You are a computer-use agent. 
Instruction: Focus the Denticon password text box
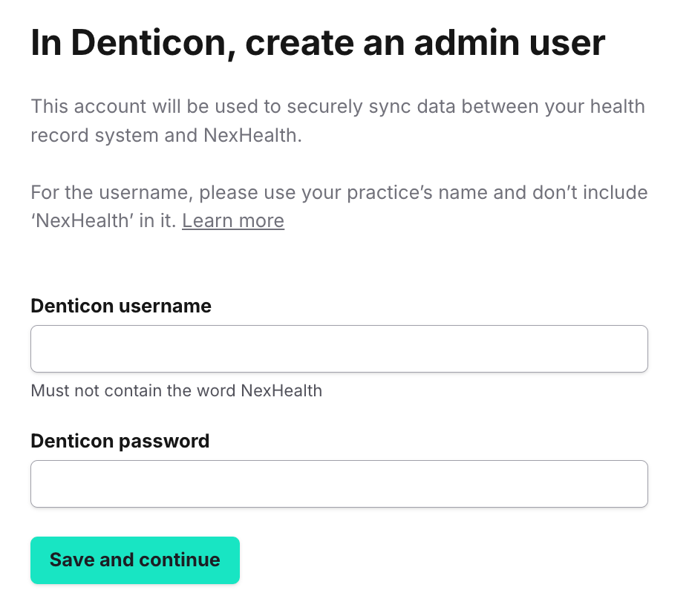(339, 484)
